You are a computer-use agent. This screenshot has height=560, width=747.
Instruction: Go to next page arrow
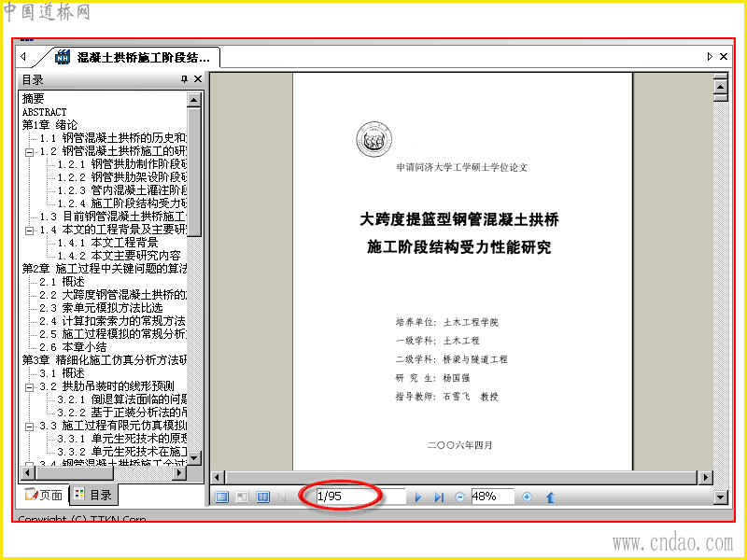417,497
